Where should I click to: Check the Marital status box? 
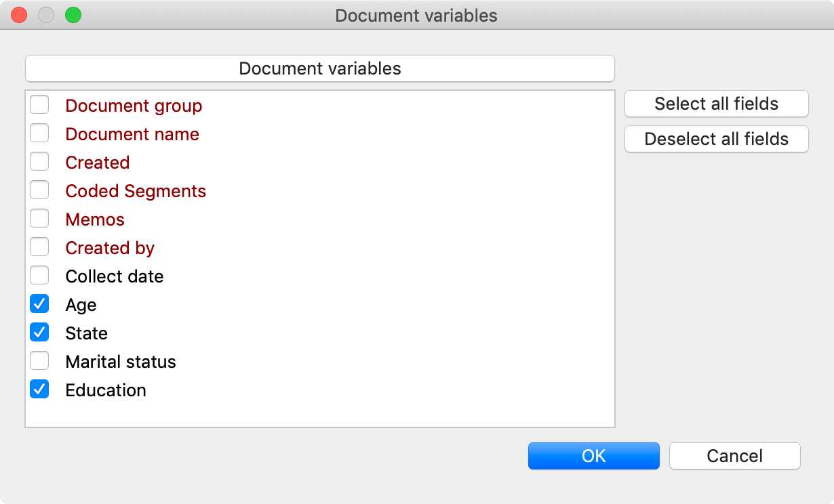point(39,362)
